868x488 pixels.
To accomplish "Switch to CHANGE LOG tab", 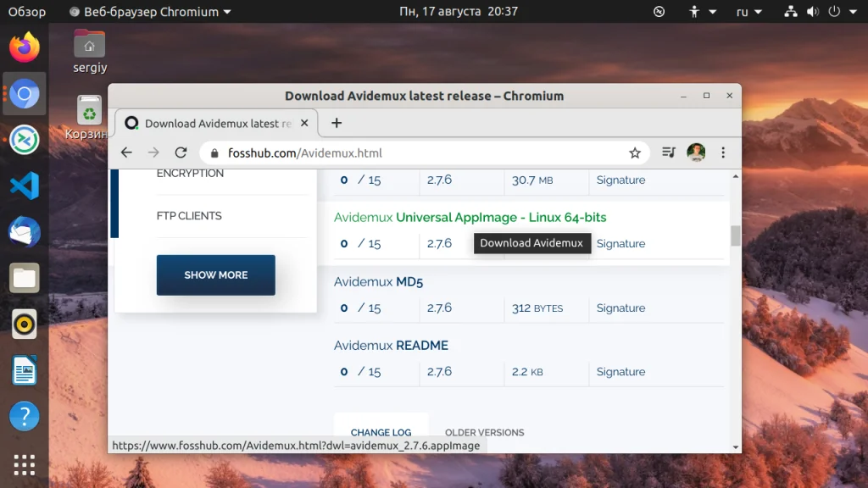I will [381, 433].
